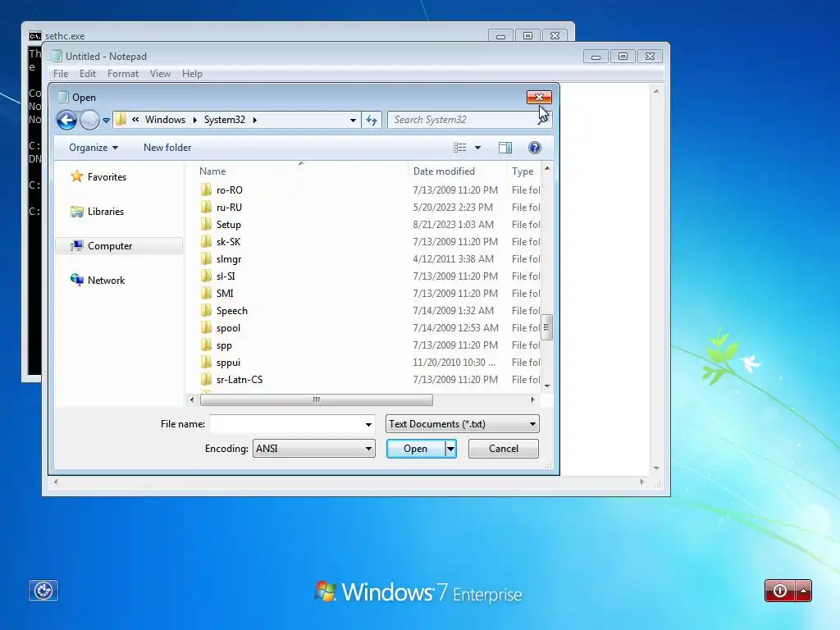Toggle the preview pane icon
This screenshot has height=630, width=840.
coord(505,148)
